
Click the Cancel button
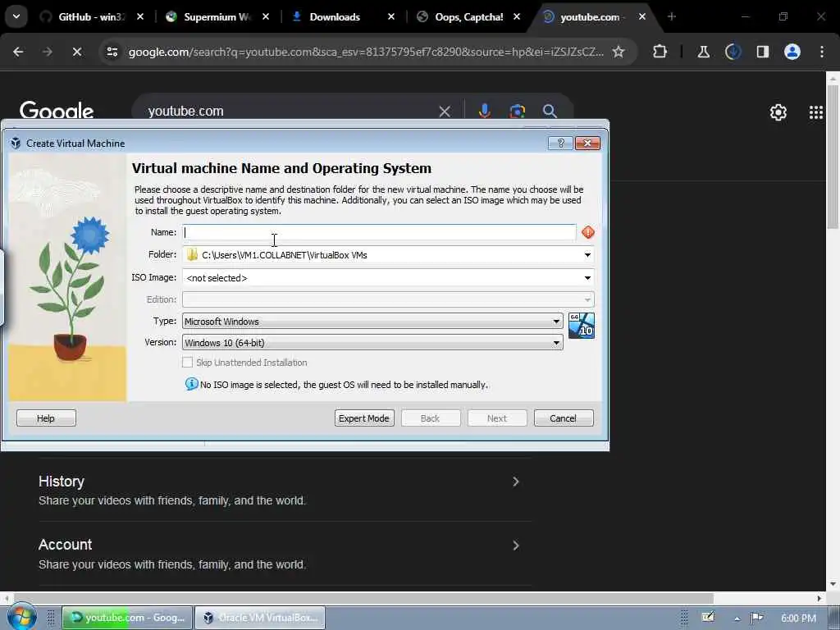click(x=564, y=418)
